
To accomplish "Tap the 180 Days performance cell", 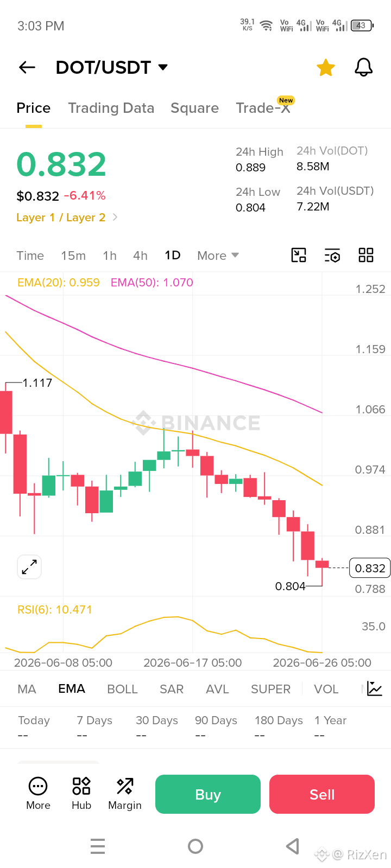I will [279, 727].
